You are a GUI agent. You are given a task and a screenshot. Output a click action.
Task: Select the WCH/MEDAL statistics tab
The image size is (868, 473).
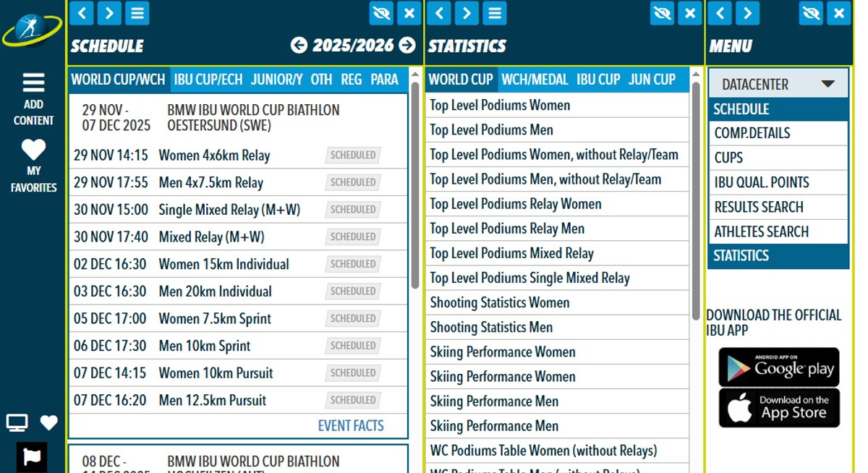coord(535,80)
